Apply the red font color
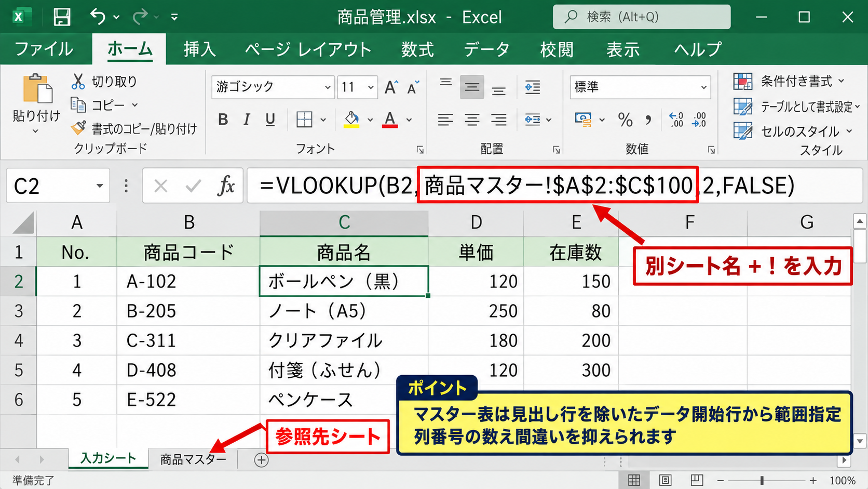 [x=390, y=120]
